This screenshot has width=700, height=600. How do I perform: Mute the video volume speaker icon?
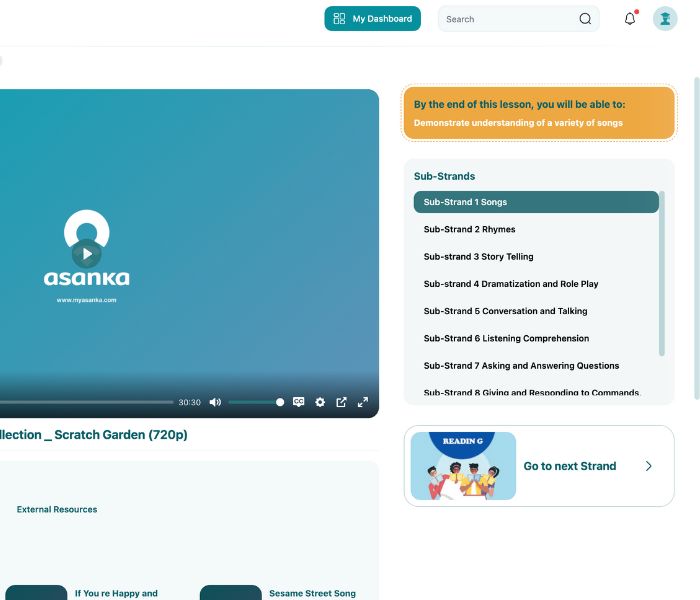pos(215,402)
